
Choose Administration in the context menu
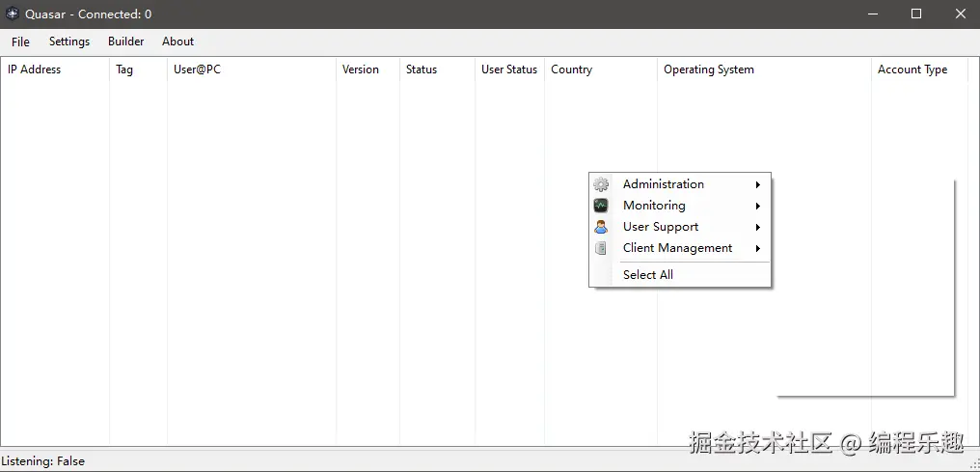(680, 184)
